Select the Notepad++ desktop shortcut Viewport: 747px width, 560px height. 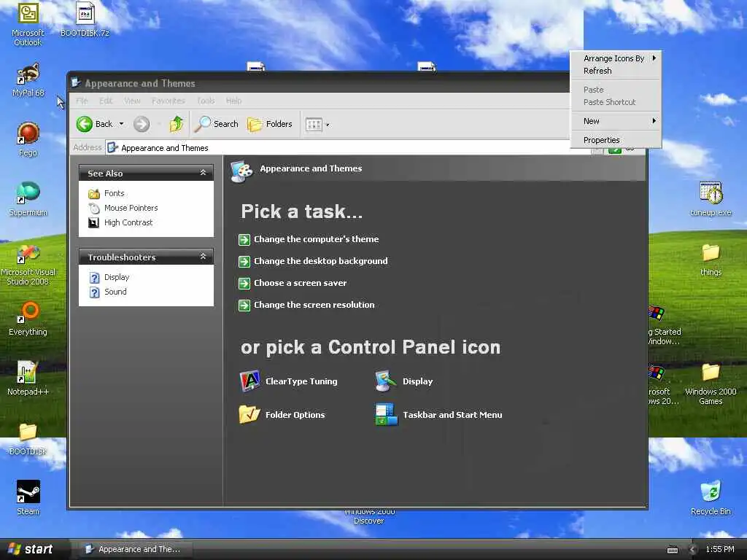(x=28, y=378)
